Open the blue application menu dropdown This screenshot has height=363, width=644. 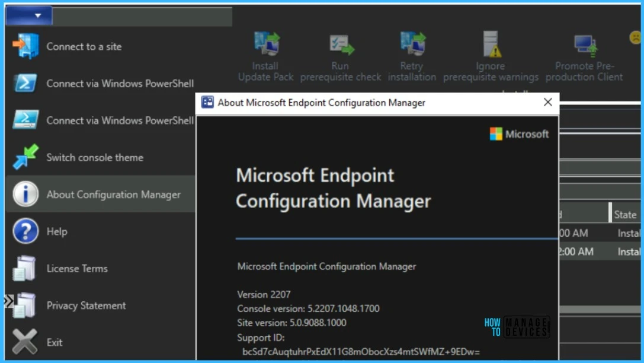click(x=29, y=15)
